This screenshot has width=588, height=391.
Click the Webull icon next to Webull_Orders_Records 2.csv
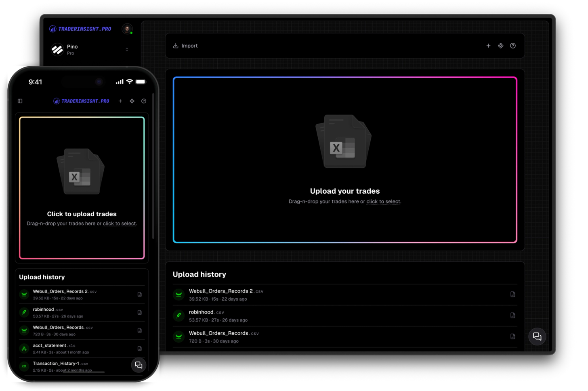(x=179, y=294)
